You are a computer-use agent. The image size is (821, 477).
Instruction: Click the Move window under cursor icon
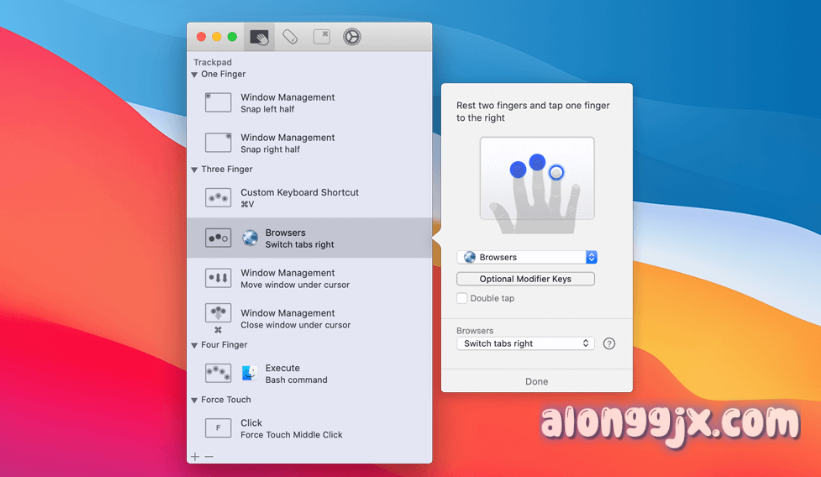(x=218, y=278)
